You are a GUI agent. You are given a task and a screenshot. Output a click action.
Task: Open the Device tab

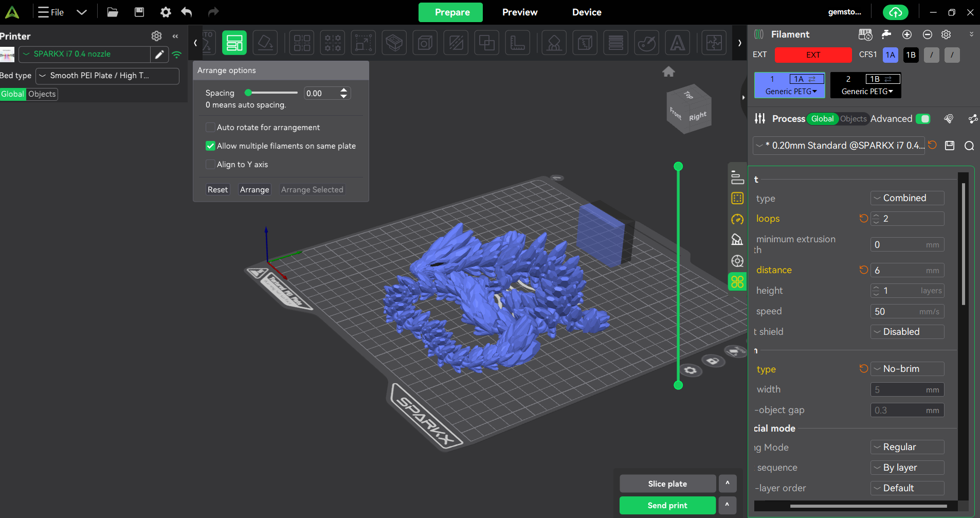586,12
